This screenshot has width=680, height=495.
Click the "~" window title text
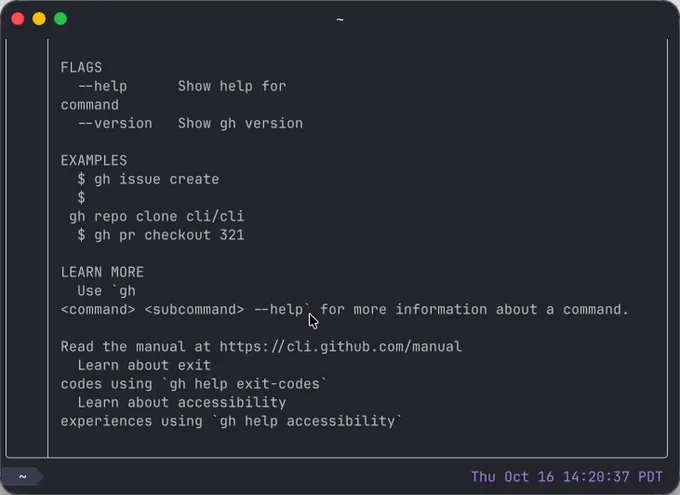coord(340,19)
